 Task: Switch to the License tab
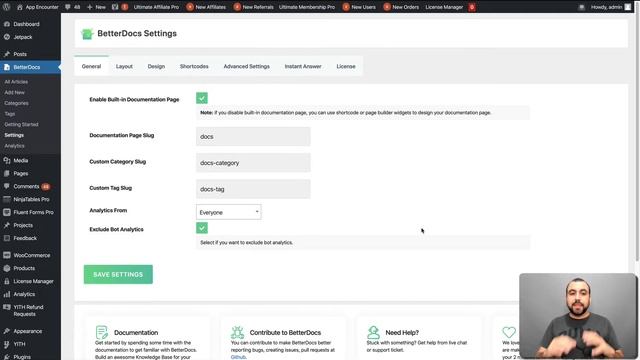346,66
